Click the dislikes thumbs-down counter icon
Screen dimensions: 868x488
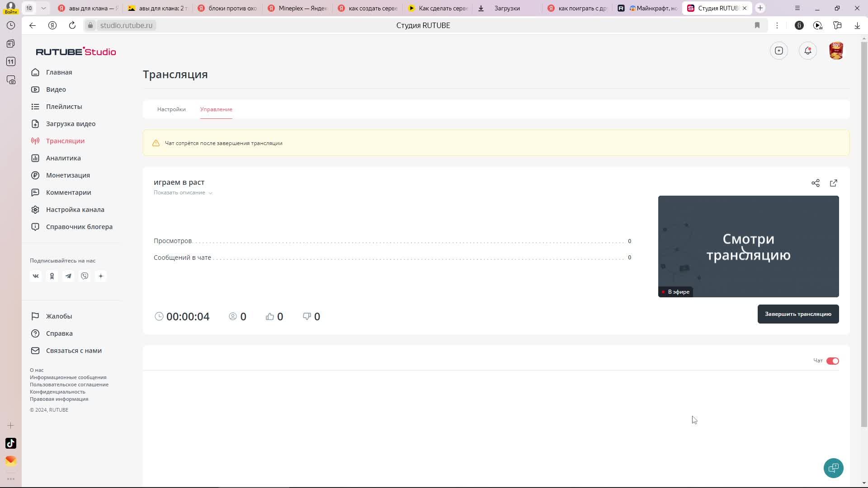307,316
